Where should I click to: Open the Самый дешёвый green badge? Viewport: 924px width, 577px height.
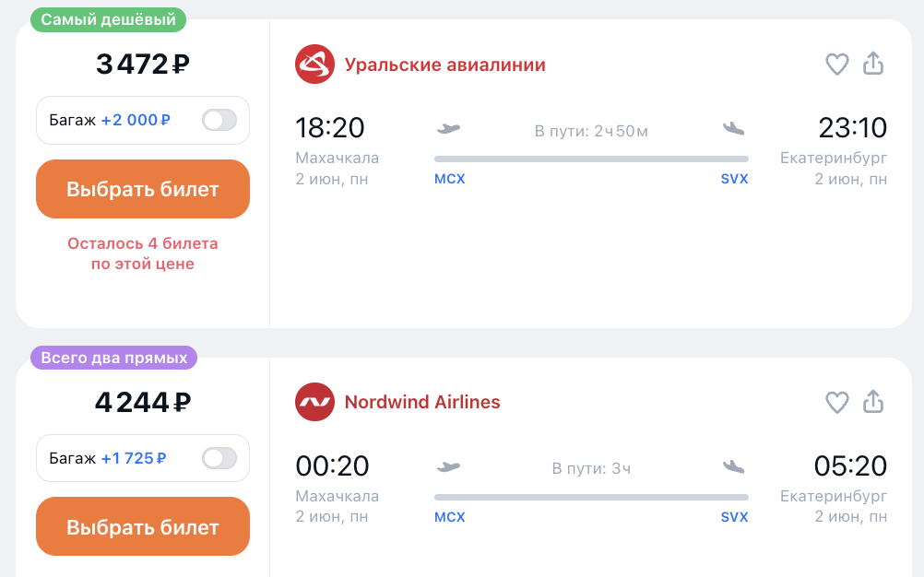109,19
